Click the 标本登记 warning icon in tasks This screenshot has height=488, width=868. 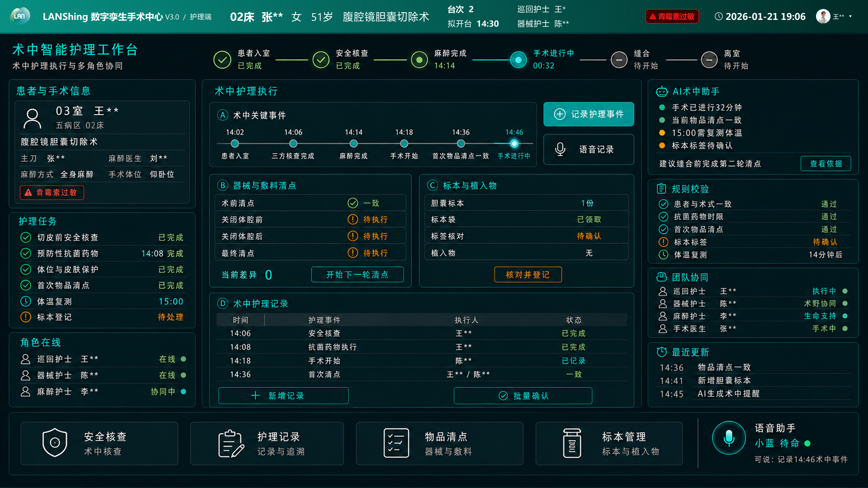(26, 317)
